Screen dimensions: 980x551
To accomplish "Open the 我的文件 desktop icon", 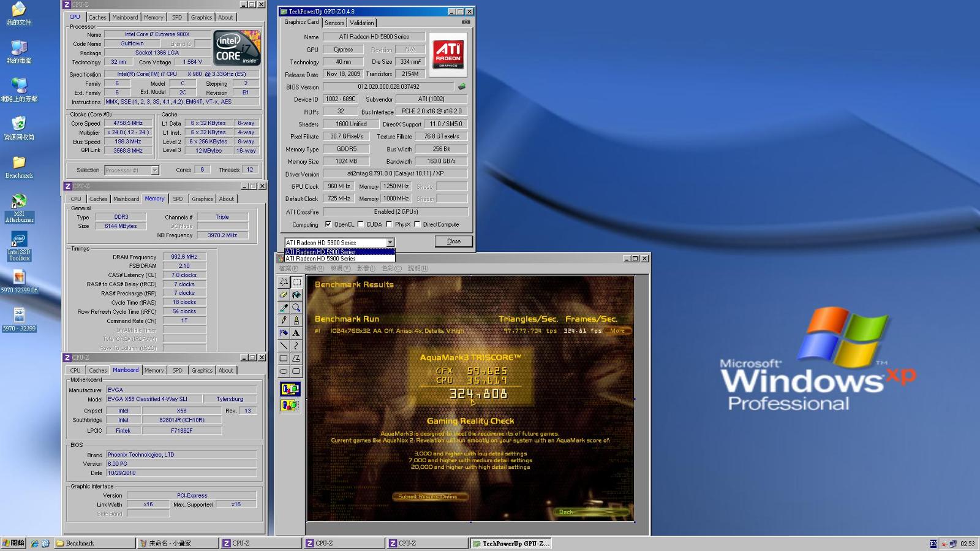I will coord(19,13).
